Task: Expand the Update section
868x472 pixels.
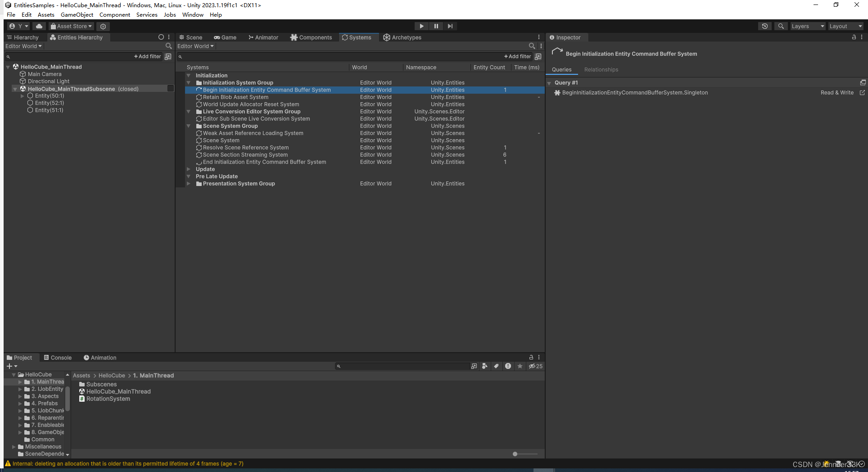Action: (189, 169)
